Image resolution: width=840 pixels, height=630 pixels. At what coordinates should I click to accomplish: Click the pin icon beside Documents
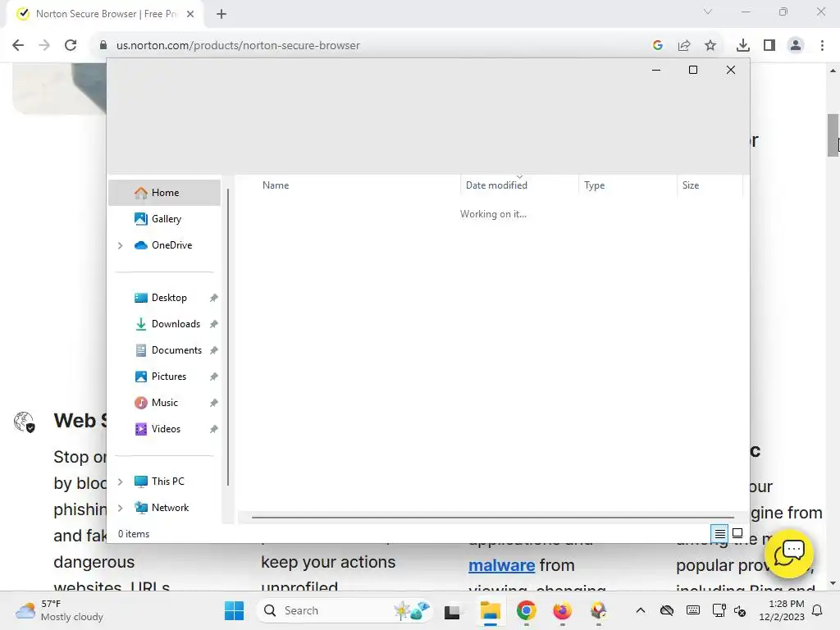click(x=214, y=350)
